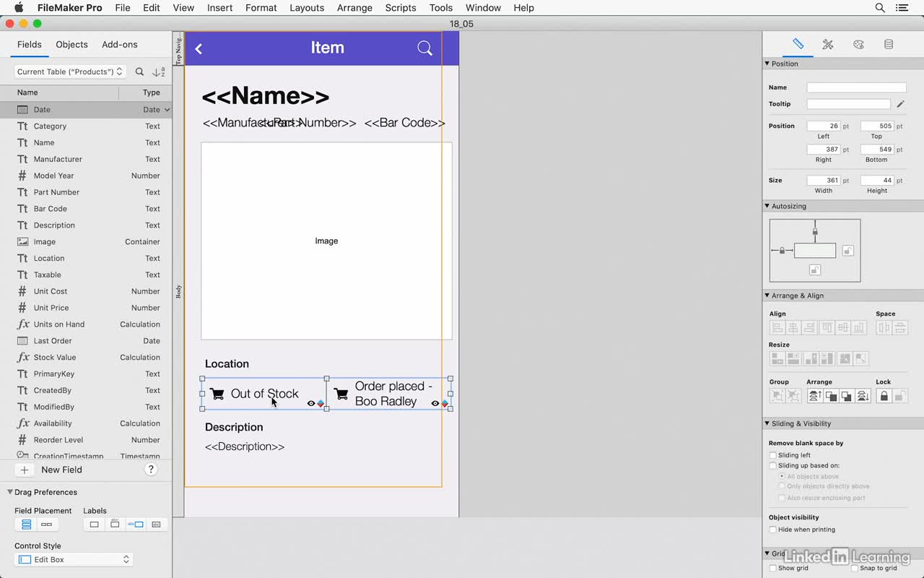Click in the object Name input field
The height and width of the screenshot is (578, 924).
856,87
